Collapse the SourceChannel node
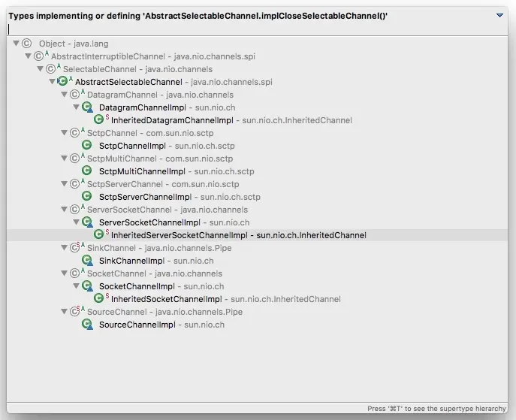 click(x=64, y=311)
